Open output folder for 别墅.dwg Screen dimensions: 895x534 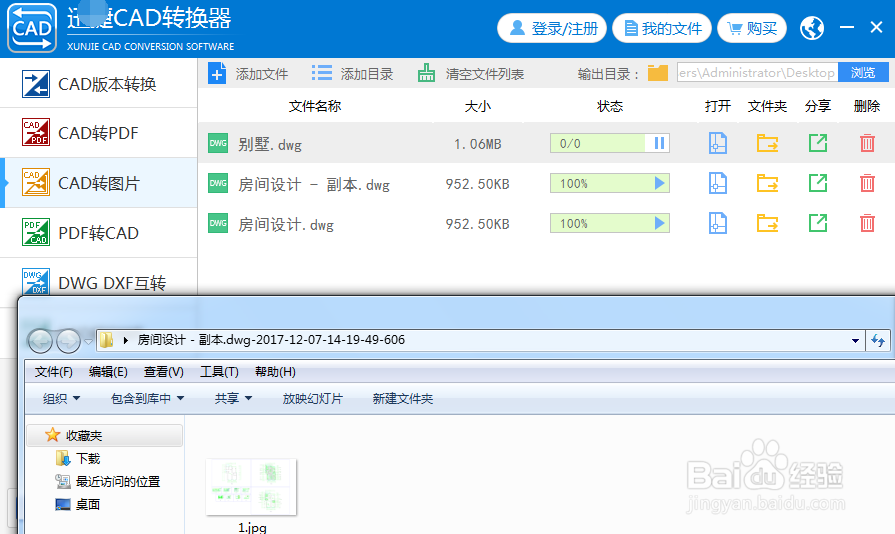(x=767, y=143)
